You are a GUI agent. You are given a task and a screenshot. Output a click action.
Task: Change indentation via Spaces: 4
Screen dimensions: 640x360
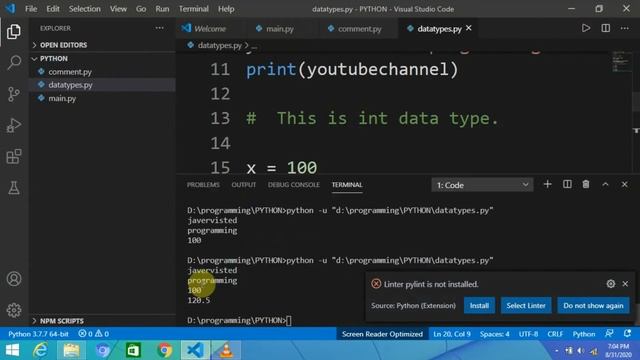(495, 333)
